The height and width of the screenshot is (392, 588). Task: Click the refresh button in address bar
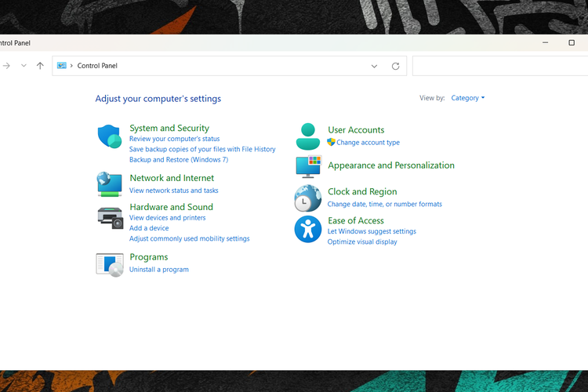point(395,66)
